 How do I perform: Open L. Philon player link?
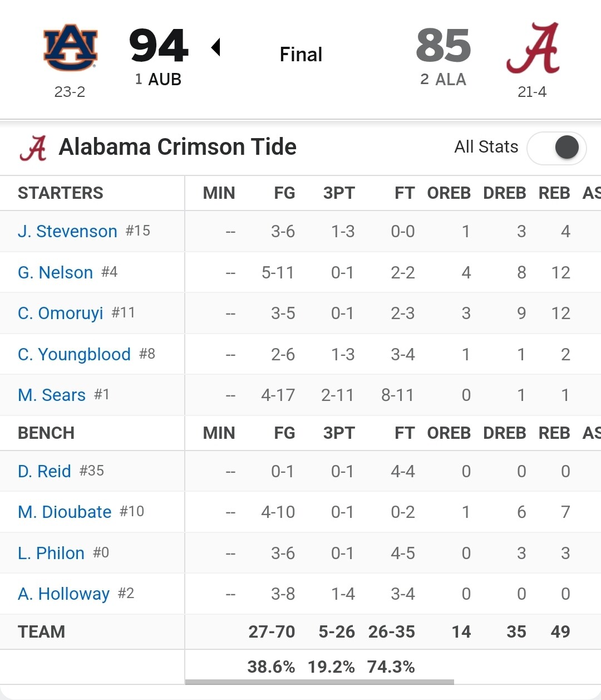(51, 553)
